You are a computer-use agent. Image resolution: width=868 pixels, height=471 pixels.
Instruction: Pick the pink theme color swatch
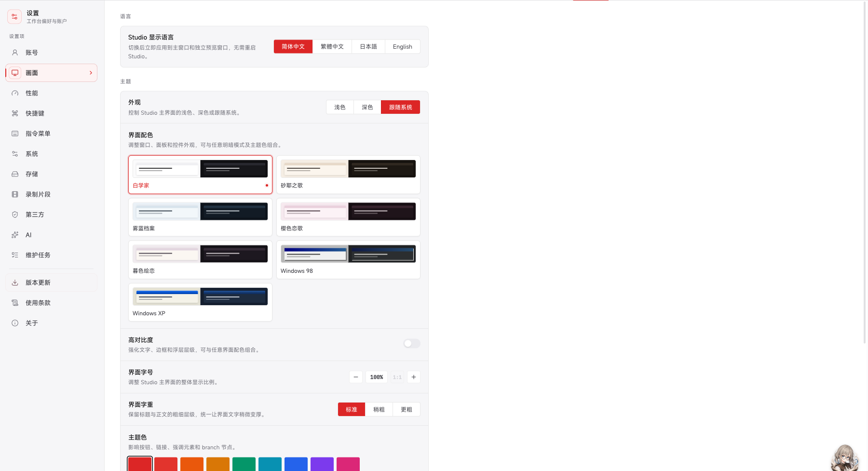[348, 464]
